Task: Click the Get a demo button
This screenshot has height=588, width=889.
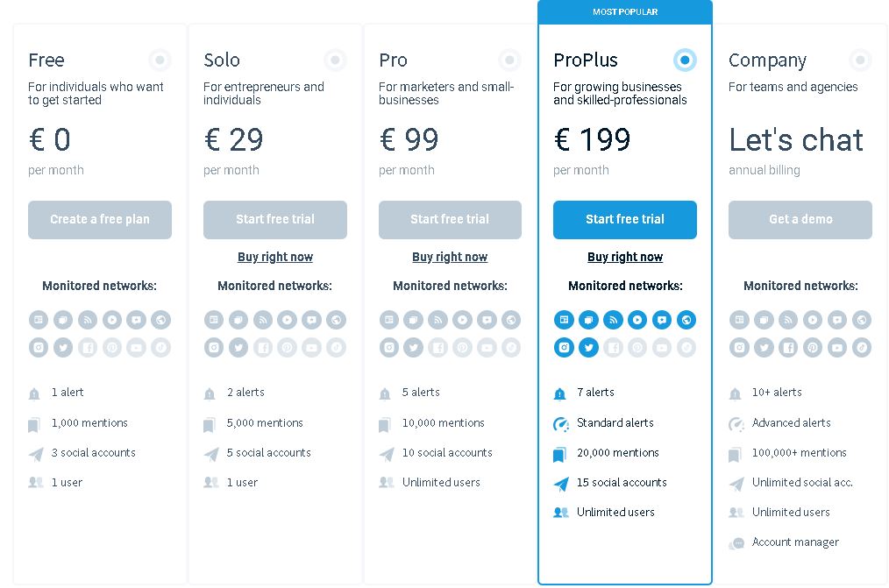Action: pos(800,219)
